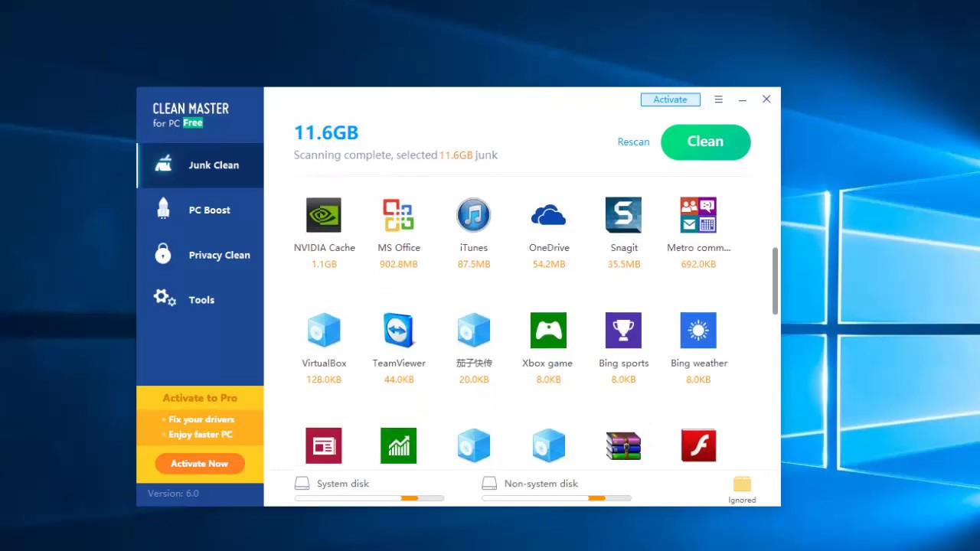
Task: Click the Xbox game controller icon
Action: [x=548, y=331]
